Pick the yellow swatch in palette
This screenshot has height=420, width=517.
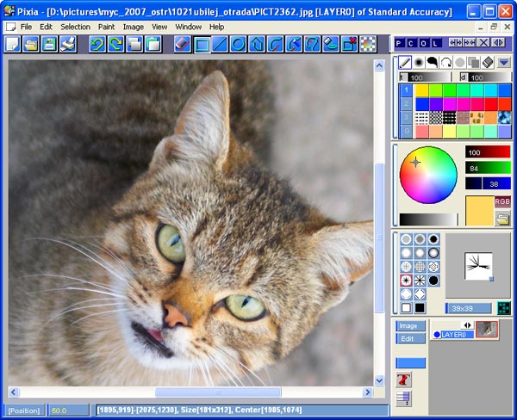pos(422,90)
